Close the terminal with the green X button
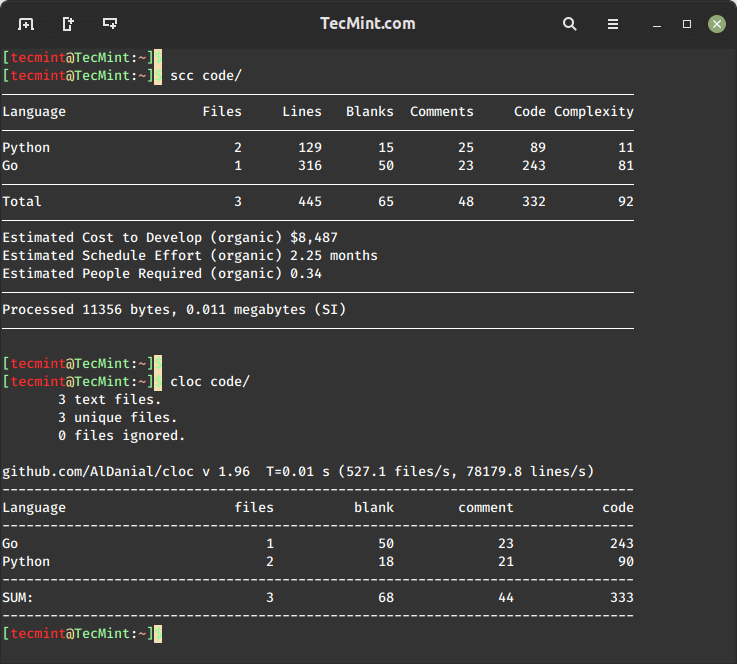 [716, 23]
